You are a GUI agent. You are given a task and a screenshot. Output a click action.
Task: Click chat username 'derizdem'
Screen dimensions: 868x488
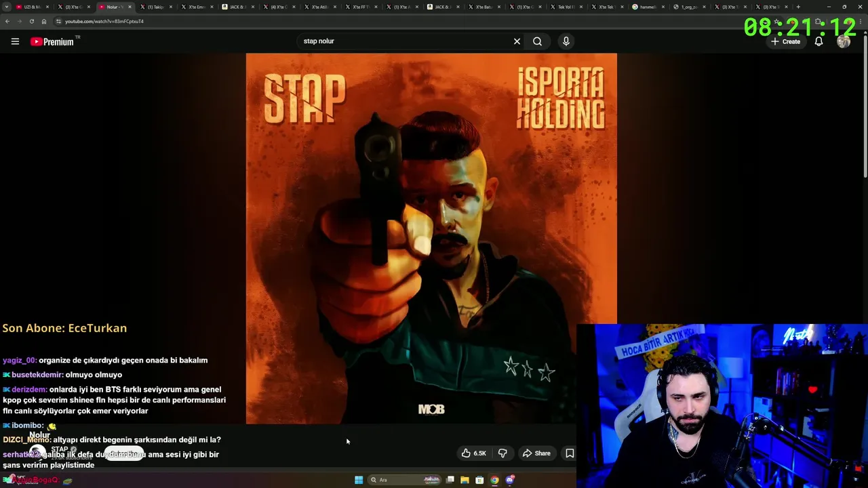29,390
